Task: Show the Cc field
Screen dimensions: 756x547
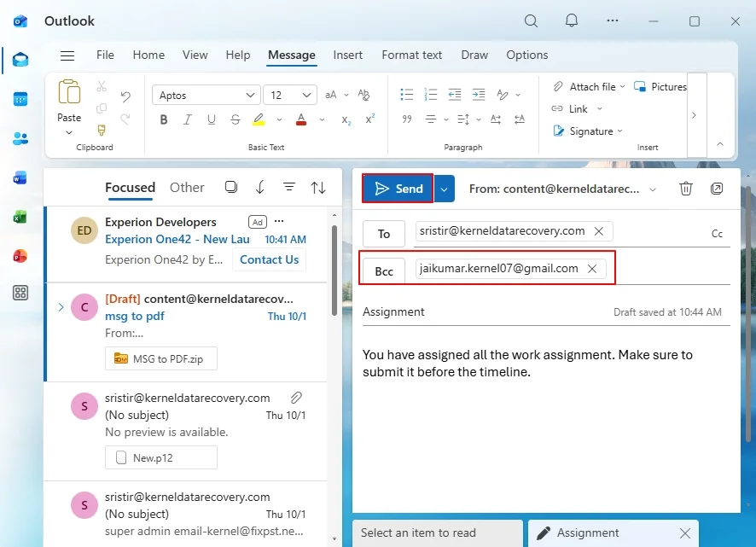Action: 717,234
